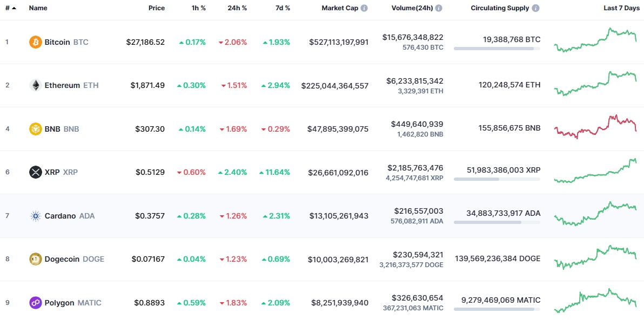The height and width of the screenshot is (320, 644).
Task: Click the Bitcoin coin logo icon
Action: (36, 42)
